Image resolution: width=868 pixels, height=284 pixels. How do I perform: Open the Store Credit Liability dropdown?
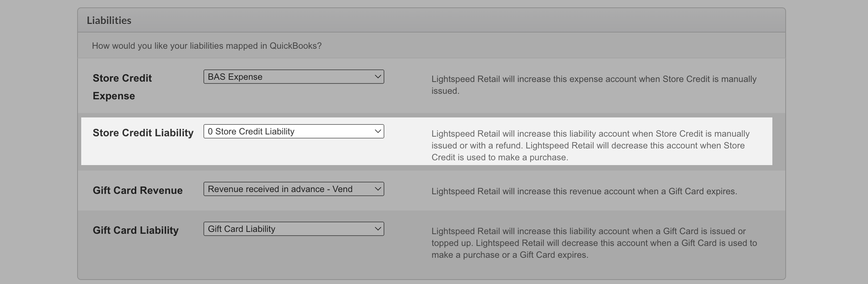click(294, 131)
